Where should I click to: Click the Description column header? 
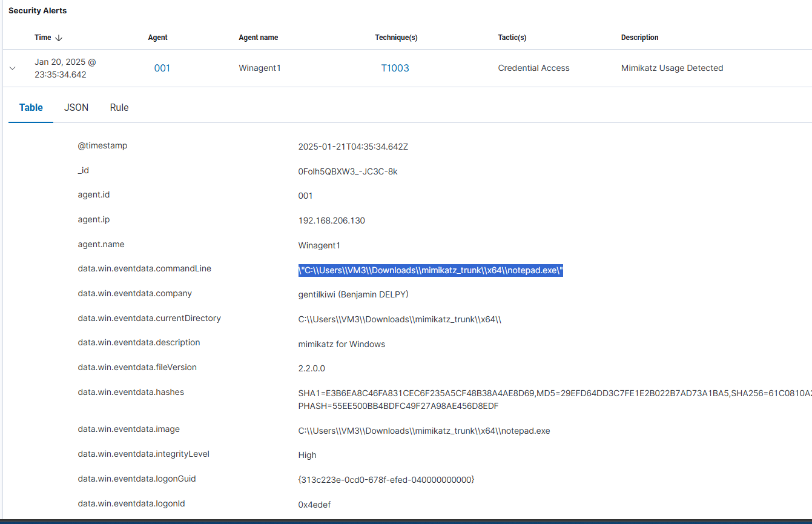[x=639, y=38]
